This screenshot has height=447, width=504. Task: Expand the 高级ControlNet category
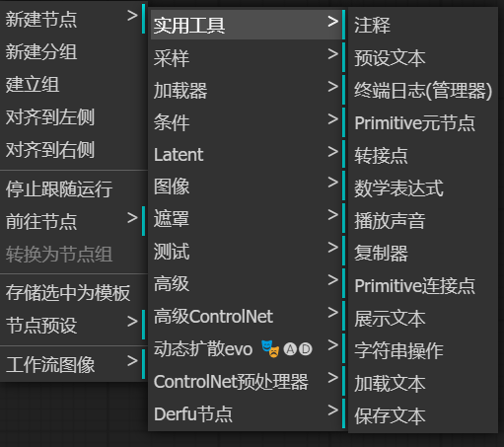[248, 316]
